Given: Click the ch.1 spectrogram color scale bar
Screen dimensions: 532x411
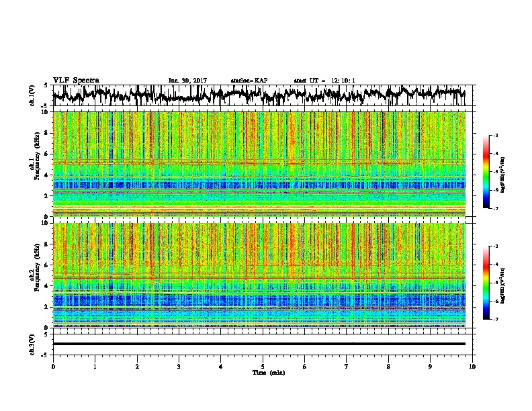Looking at the screenshot, I should point(486,172).
